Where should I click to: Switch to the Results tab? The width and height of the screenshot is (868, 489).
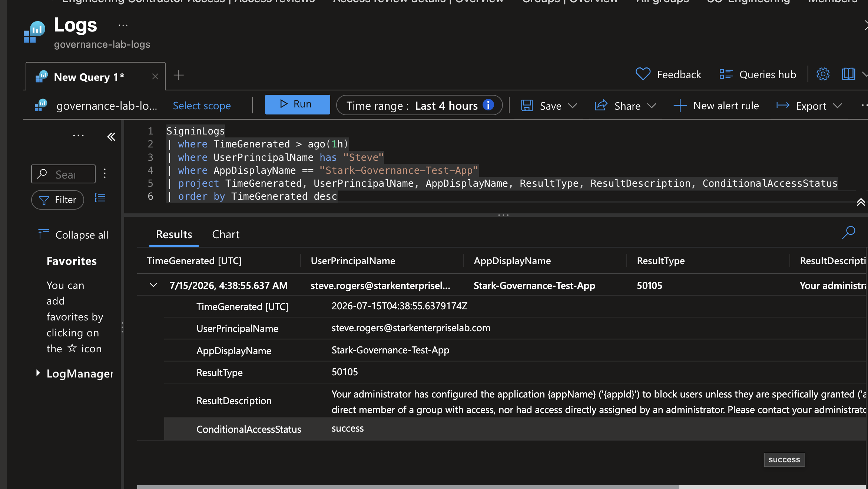pyautogui.click(x=174, y=234)
